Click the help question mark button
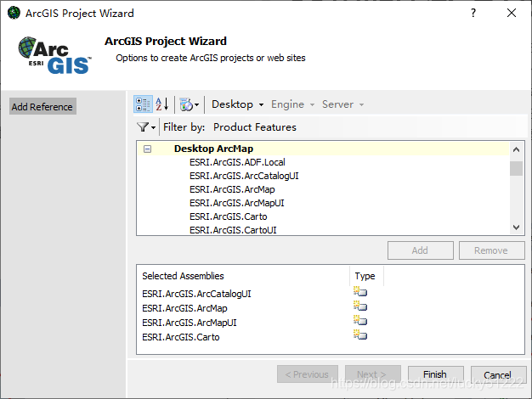This screenshot has width=532, height=399. point(473,13)
